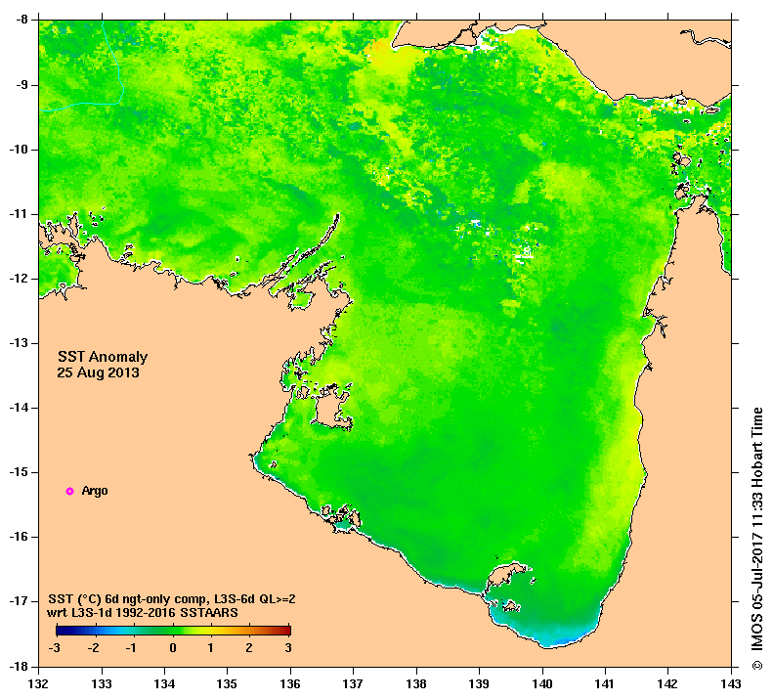Click the latitude axis label '-10'

coord(19,149)
